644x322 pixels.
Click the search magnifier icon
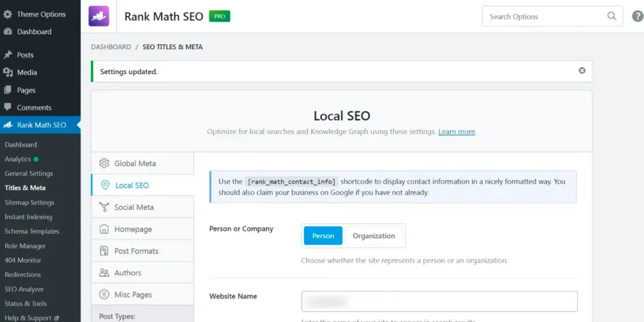pyautogui.click(x=612, y=17)
